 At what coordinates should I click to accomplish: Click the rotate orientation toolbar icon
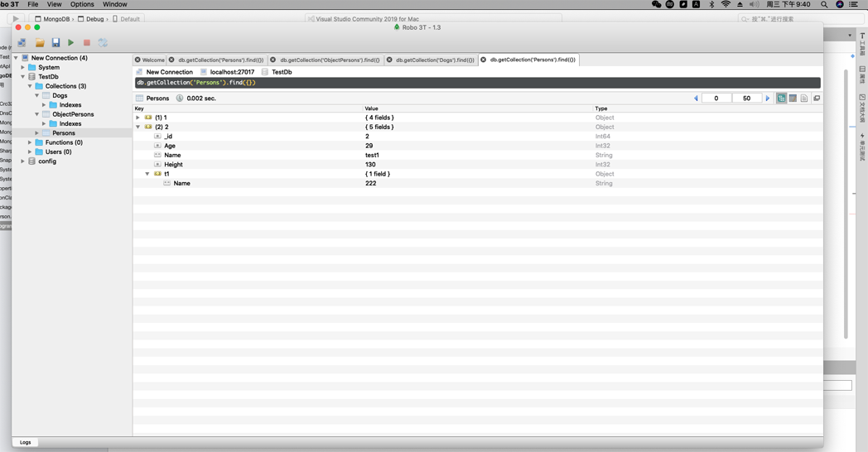pos(103,42)
